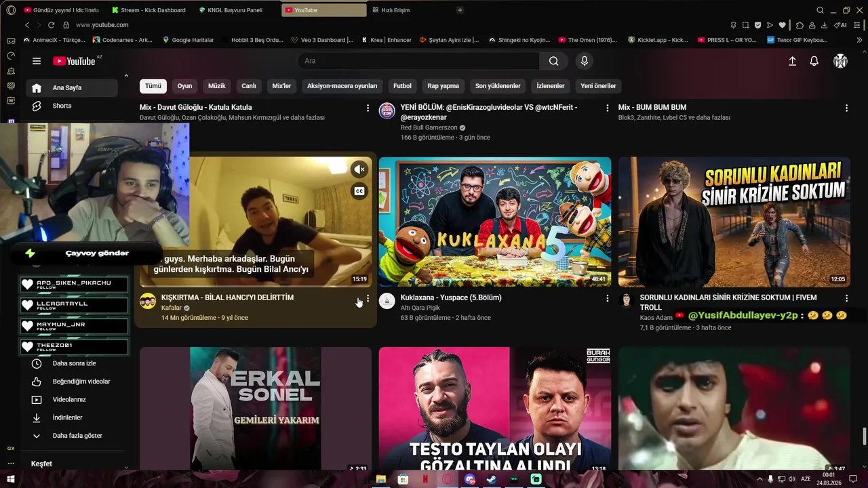868x488 pixels.
Task: Open İndirilenler in the sidebar
Action: point(72,418)
